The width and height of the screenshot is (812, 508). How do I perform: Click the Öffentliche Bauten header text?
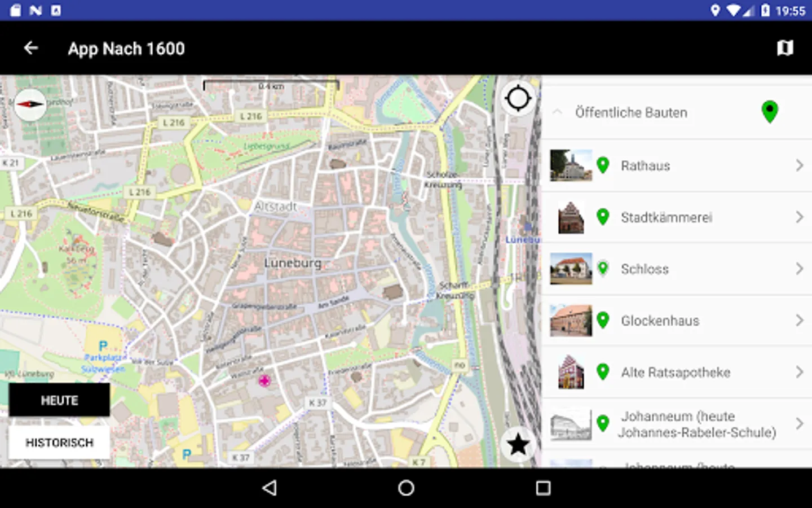(631, 112)
